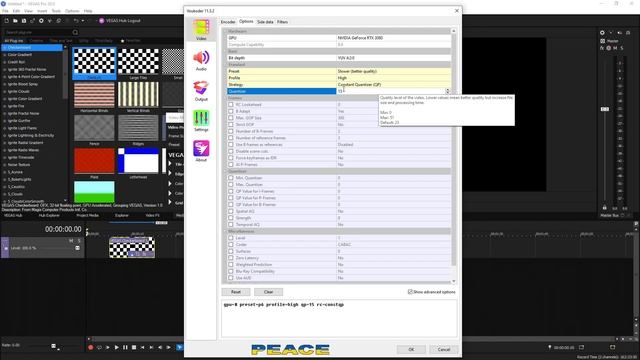Click the Search plug-ins field
This screenshot has width=640, height=360.
38,32
